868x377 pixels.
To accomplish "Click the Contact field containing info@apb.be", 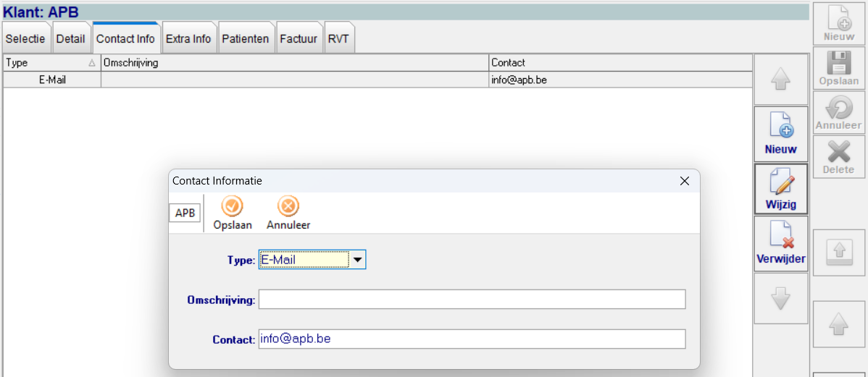I will tap(472, 339).
